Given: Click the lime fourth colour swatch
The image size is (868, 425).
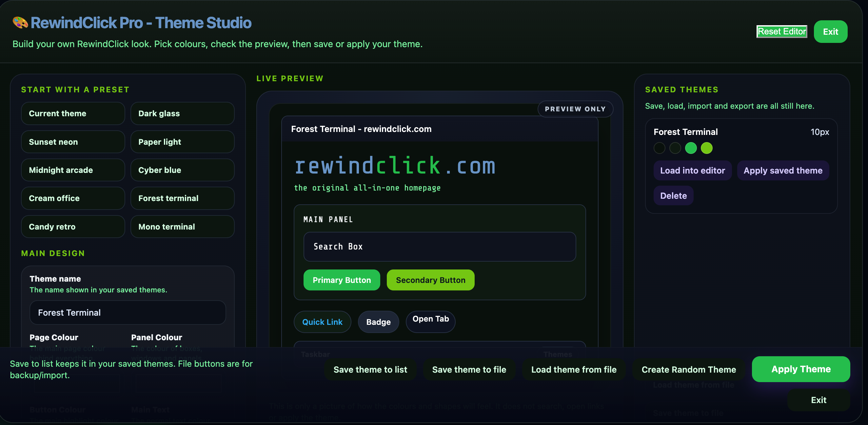Looking at the screenshot, I should pyautogui.click(x=707, y=148).
